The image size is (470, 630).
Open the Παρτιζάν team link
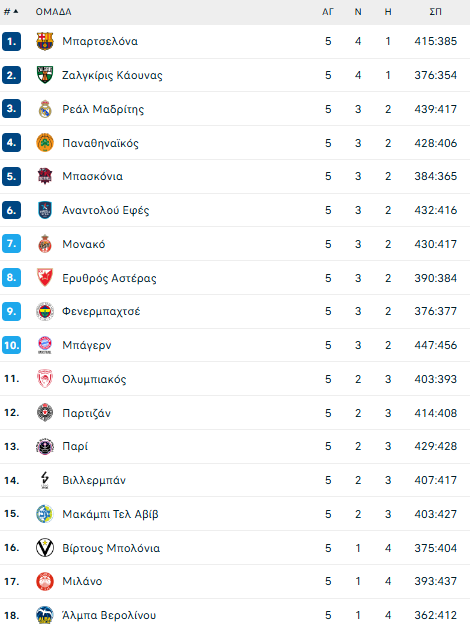click(x=86, y=413)
